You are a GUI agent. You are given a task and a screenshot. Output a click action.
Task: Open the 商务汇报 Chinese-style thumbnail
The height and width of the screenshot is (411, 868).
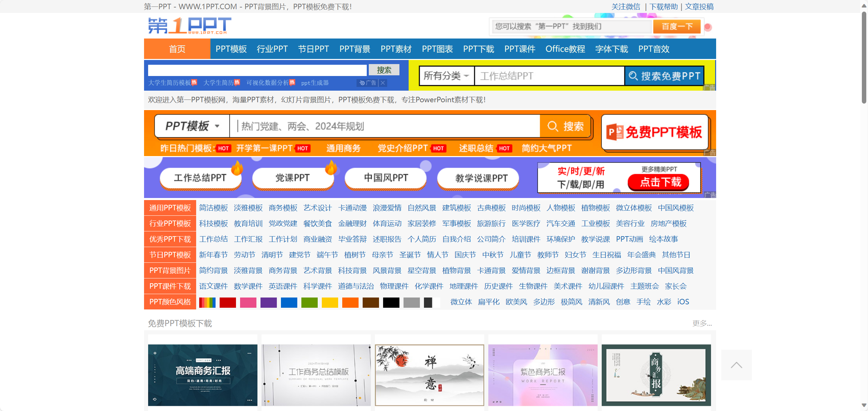(656, 375)
